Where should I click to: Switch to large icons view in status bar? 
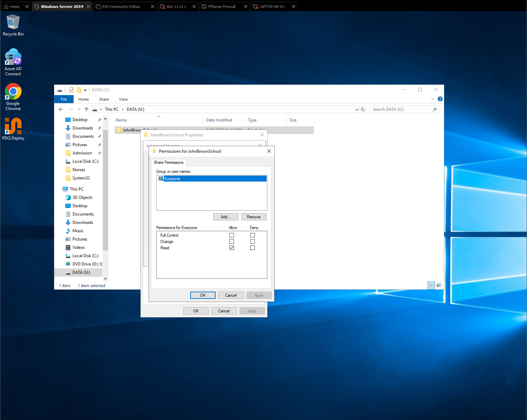pos(439,285)
